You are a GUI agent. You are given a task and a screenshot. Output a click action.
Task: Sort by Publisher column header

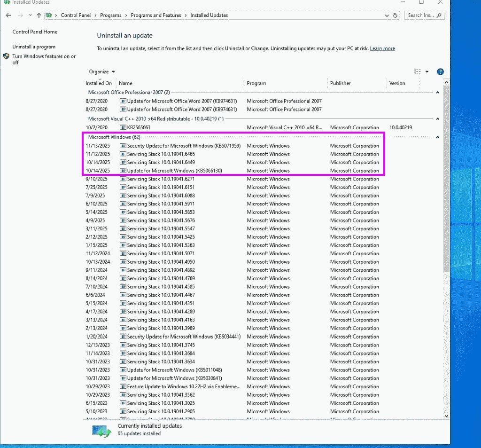point(341,83)
